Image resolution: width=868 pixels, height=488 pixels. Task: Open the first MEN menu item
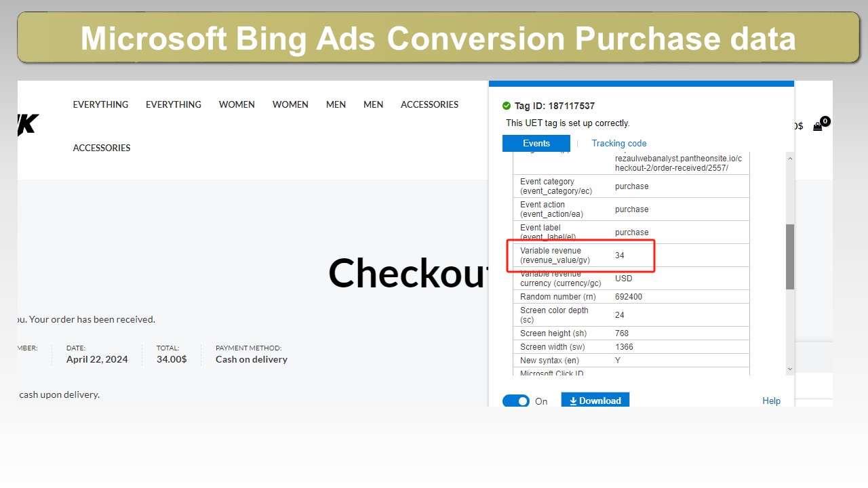(336, 104)
